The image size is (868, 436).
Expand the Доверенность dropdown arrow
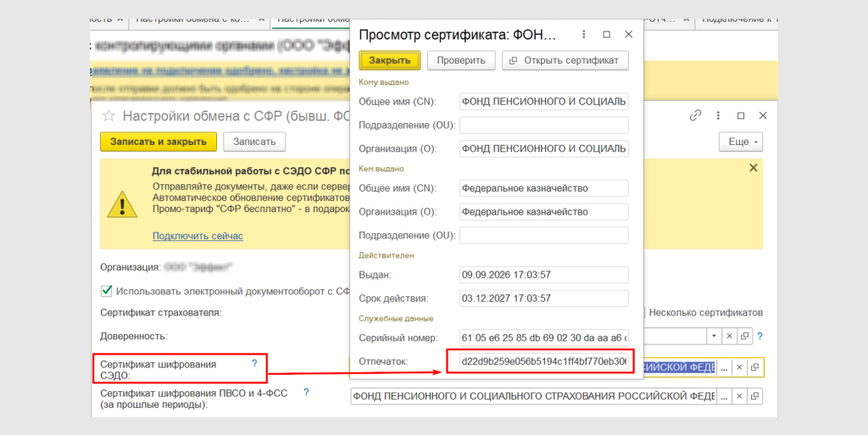(715, 336)
